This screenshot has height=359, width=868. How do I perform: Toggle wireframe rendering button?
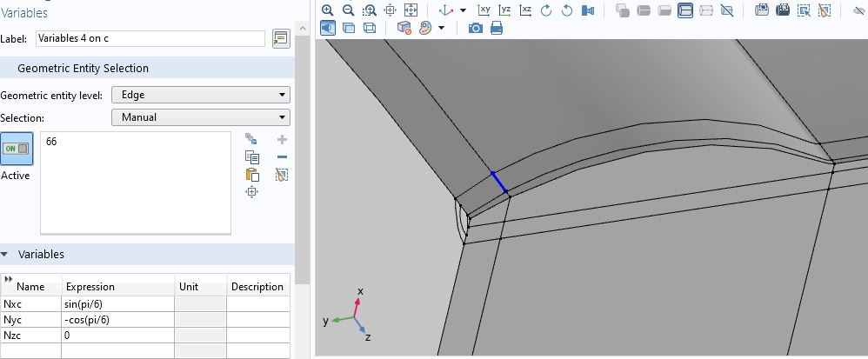click(x=369, y=28)
